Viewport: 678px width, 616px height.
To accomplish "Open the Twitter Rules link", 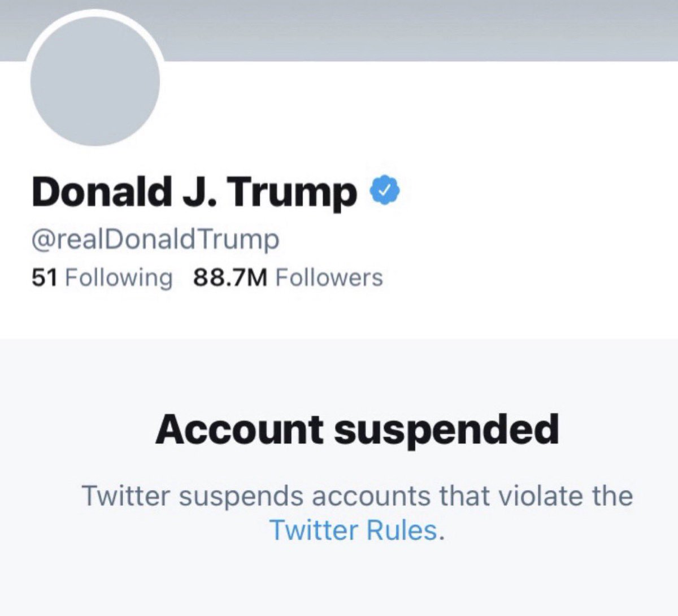I will pos(354,531).
